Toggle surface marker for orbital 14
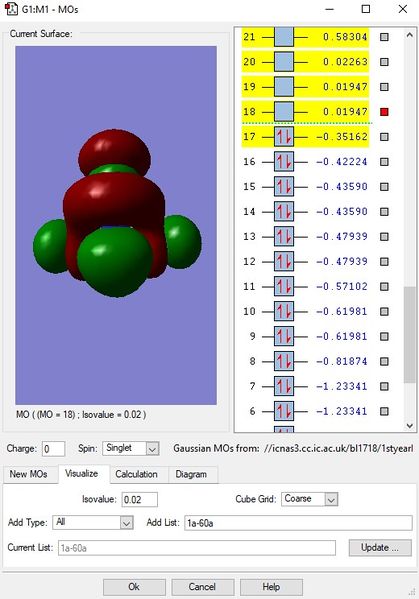The width and height of the screenshot is (419, 599). coord(384,212)
